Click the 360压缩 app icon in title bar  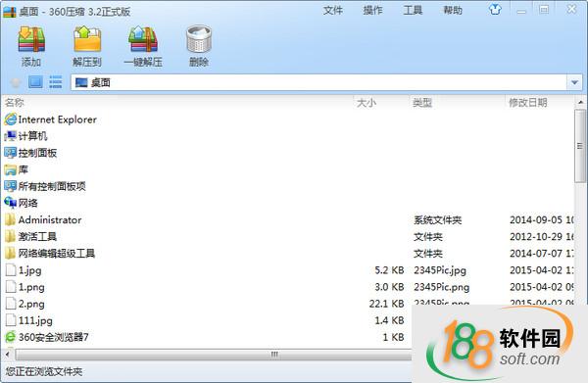[10, 12]
